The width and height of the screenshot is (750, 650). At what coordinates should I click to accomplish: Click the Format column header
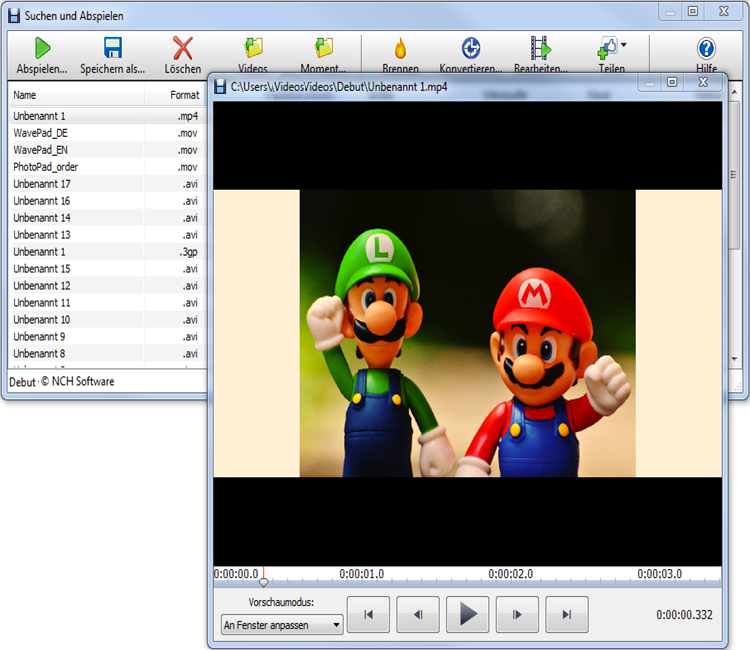click(175, 95)
